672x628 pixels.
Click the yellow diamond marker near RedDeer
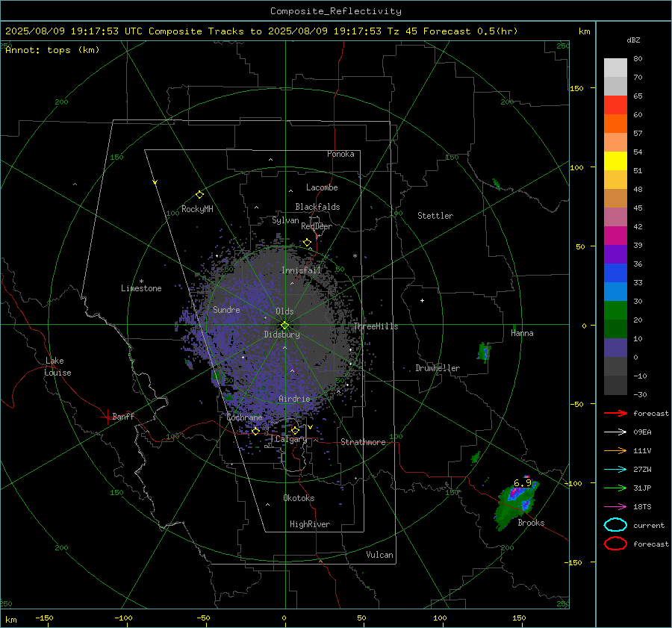click(x=307, y=243)
